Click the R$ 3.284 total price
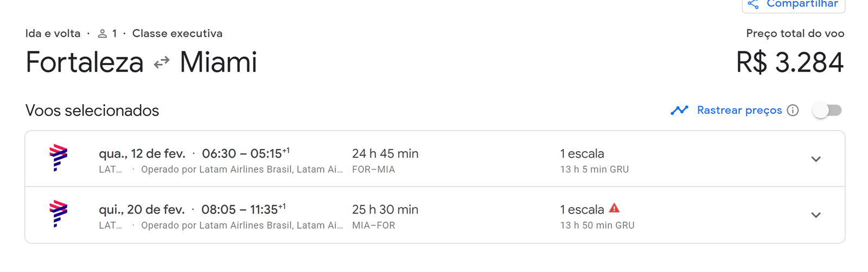868x272 pixels. click(789, 62)
